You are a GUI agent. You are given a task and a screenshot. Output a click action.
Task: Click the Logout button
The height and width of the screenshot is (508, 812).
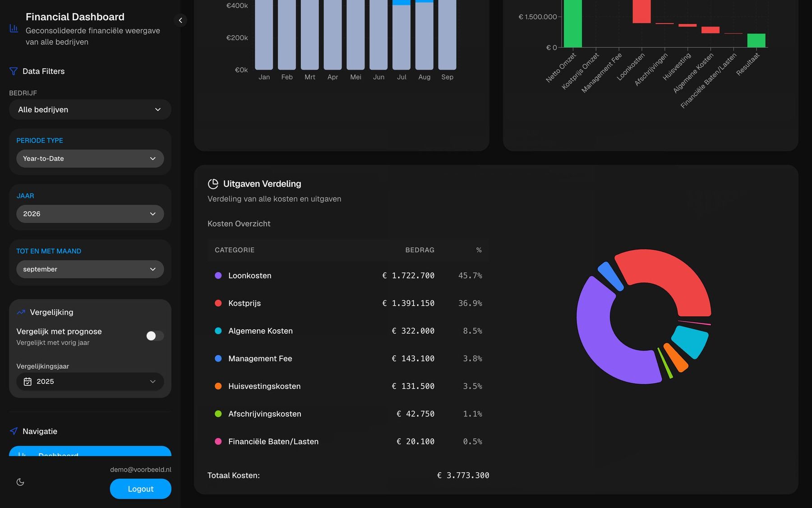[x=141, y=489]
